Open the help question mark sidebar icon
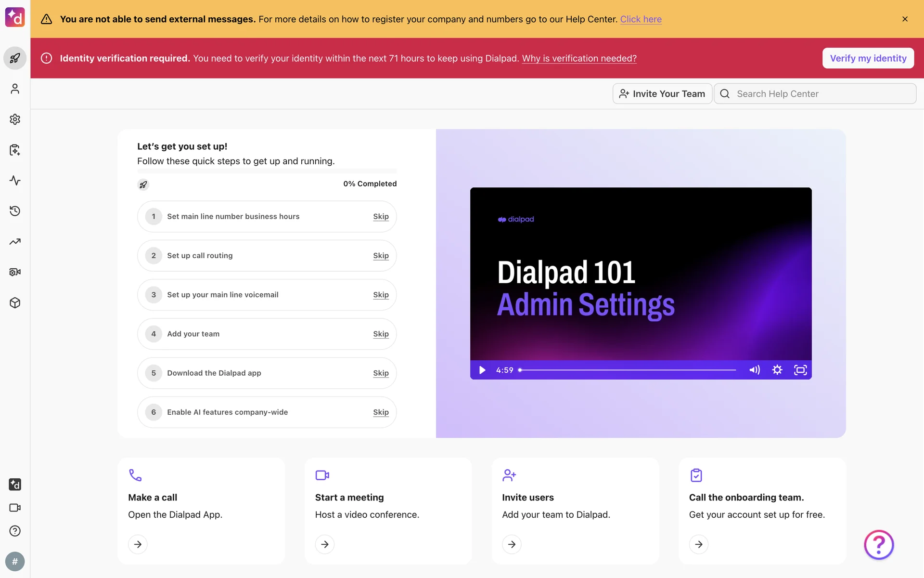 click(15, 531)
